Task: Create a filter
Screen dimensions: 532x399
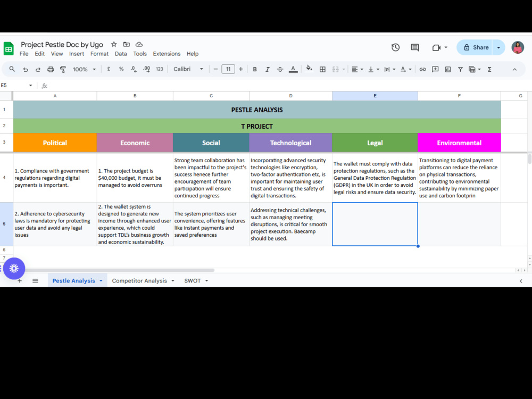Action: (460, 69)
